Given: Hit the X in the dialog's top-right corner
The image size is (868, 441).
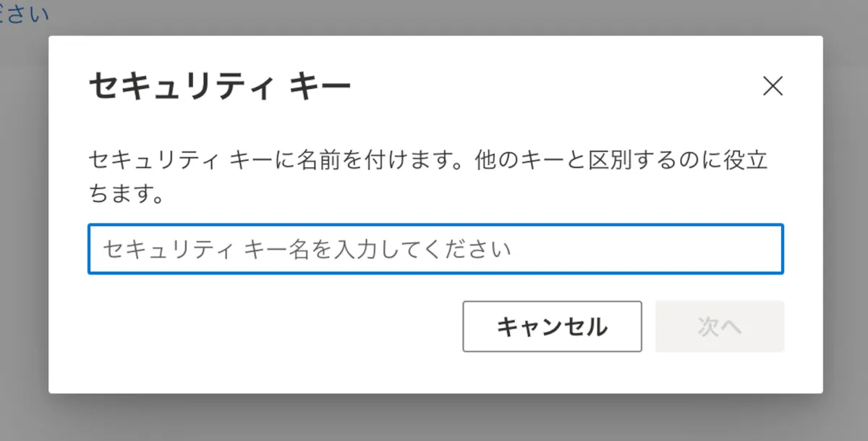Looking at the screenshot, I should pyautogui.click(x=773, y=87).
